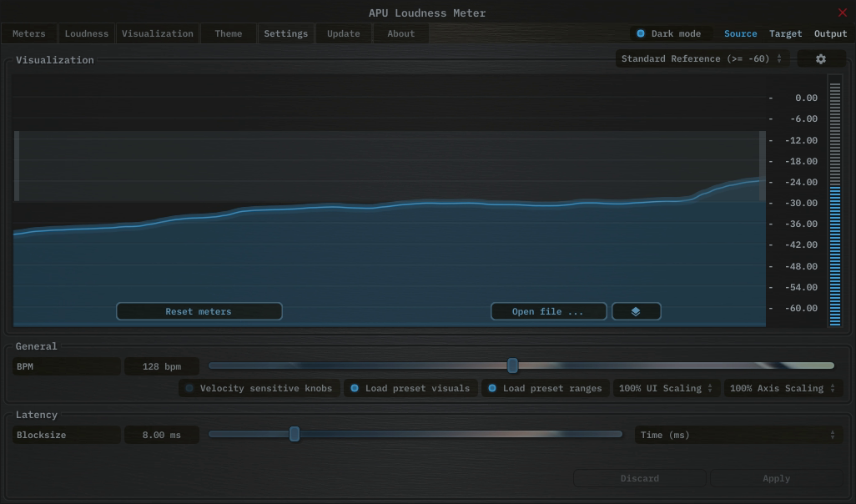Expand the Time (ms) unit dropdown
This screenshot has height=504, width=856.
(x=737, y=435)
